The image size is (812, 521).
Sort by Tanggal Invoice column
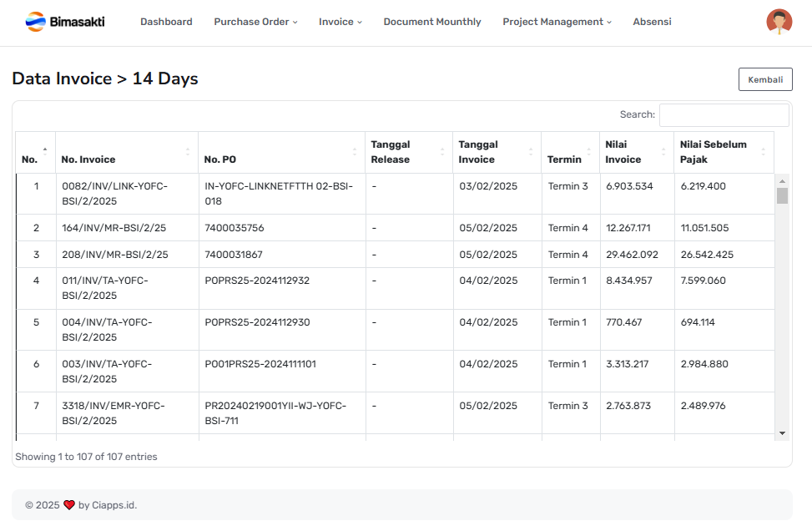[x=530, y=151]
